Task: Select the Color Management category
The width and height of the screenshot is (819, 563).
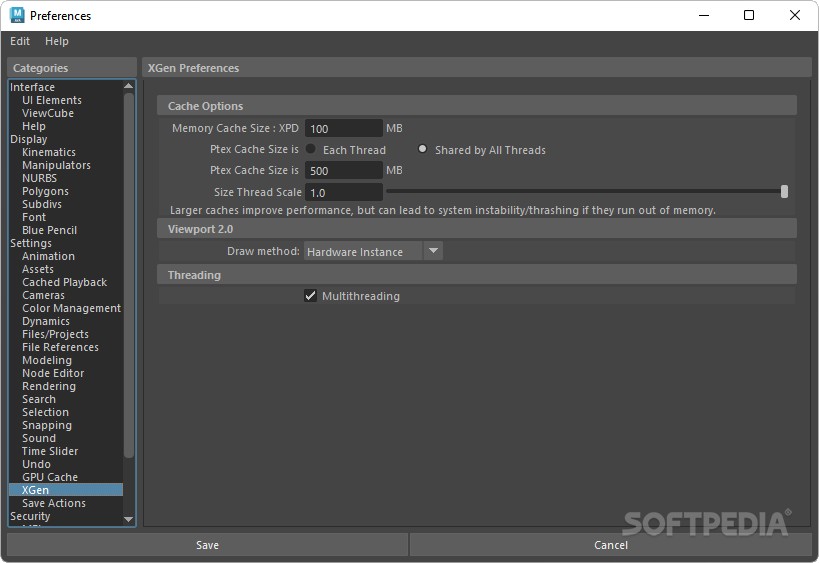Action: 72,308
